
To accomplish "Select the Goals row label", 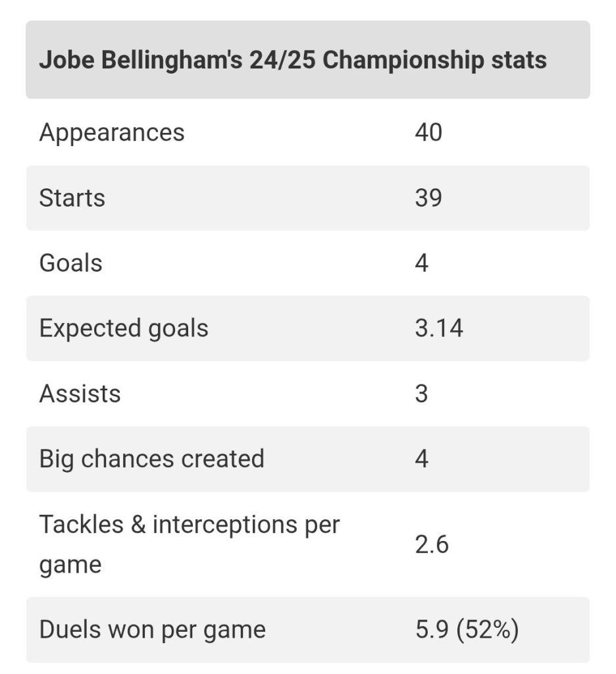I will point(71,263).
